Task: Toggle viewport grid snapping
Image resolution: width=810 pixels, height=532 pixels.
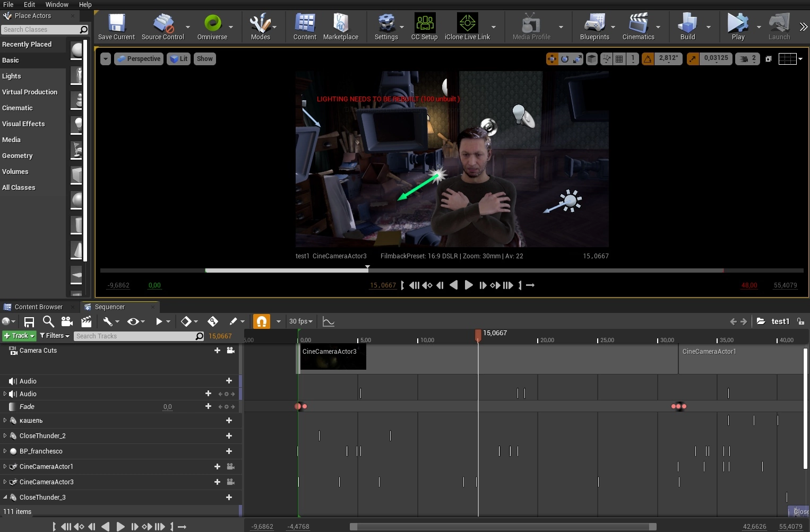Action: 619,59
